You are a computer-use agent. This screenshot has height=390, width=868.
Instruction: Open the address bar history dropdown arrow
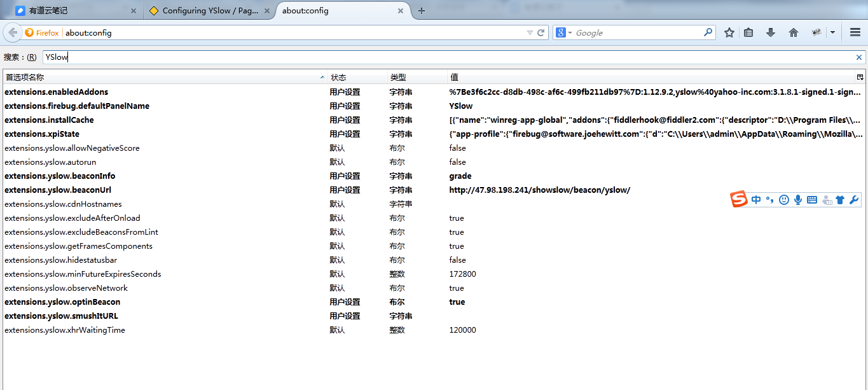pos(530,32)
